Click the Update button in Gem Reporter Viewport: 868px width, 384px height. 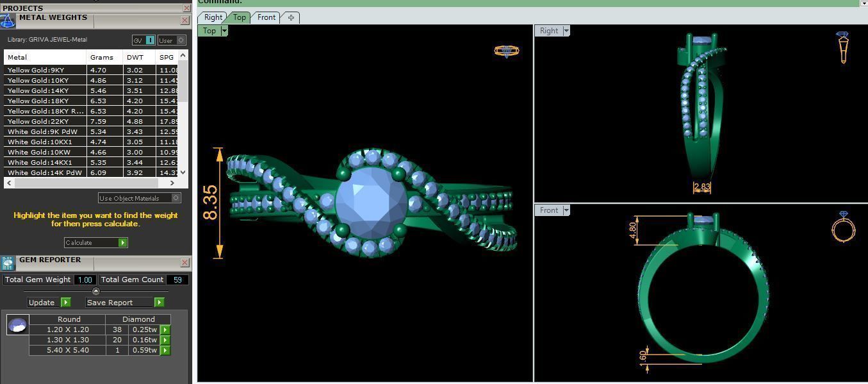coord(49,303)
